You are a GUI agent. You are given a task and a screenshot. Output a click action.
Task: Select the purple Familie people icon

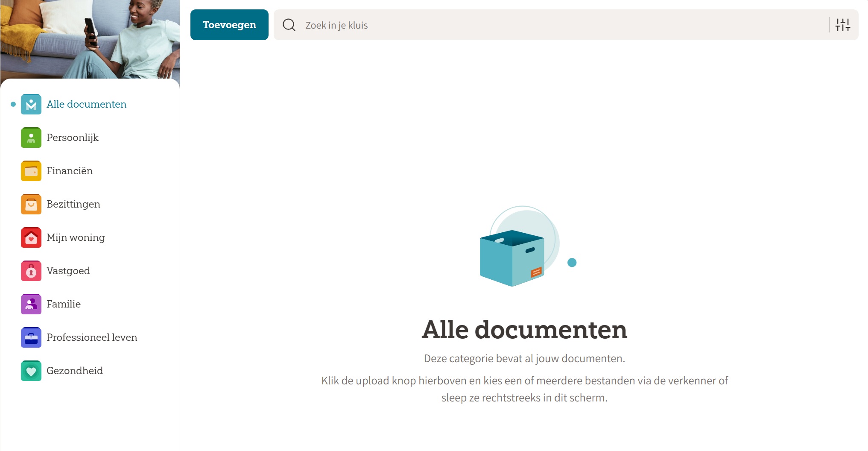pos(31,304)
